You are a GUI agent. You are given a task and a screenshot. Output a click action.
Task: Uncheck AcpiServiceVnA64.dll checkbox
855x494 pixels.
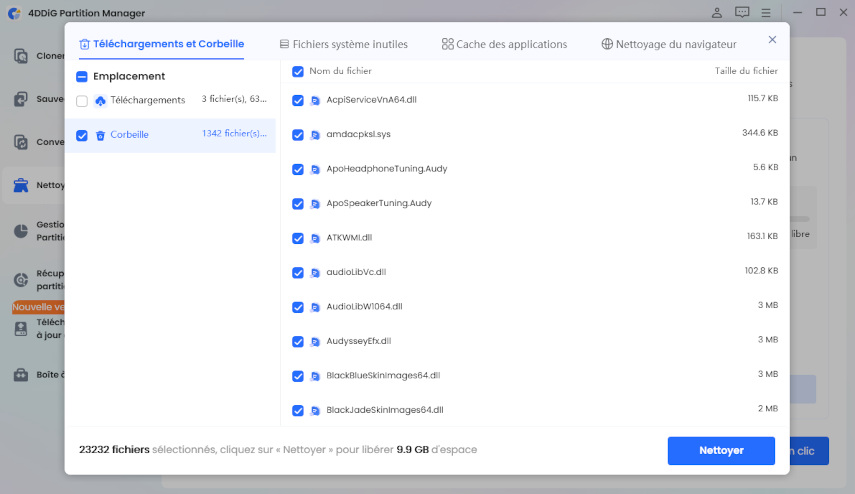point(298,100)
